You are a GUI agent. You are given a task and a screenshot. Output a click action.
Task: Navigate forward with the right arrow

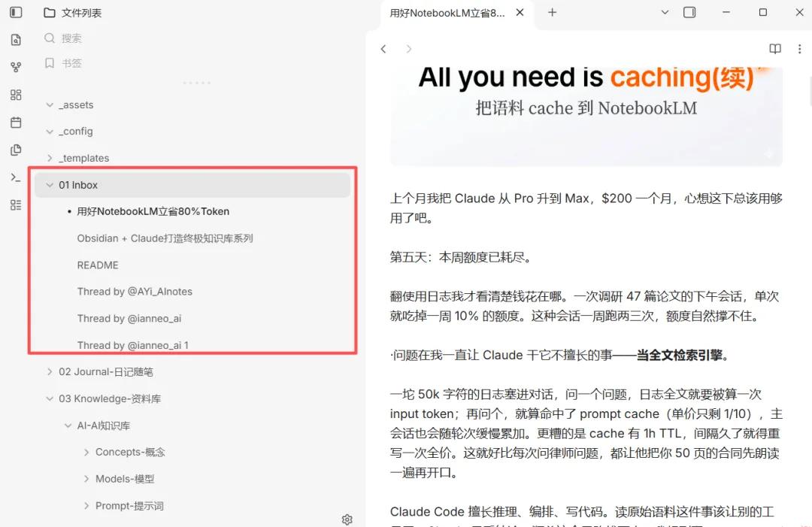point(408,49)
